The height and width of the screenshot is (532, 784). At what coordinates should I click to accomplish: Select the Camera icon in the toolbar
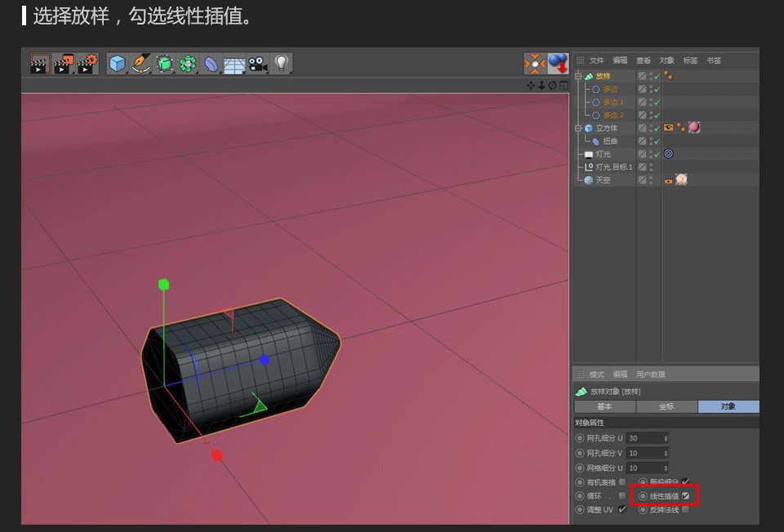pyautogui.click(x=256, y=64)
